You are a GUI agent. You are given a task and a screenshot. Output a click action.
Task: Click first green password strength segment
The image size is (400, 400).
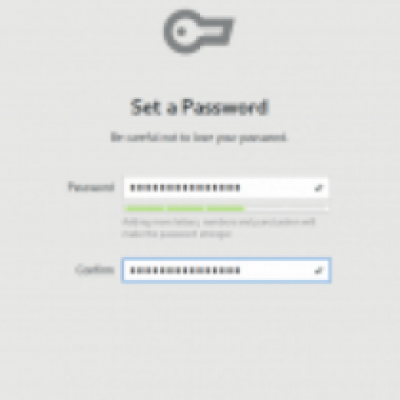tap(144, 209)
